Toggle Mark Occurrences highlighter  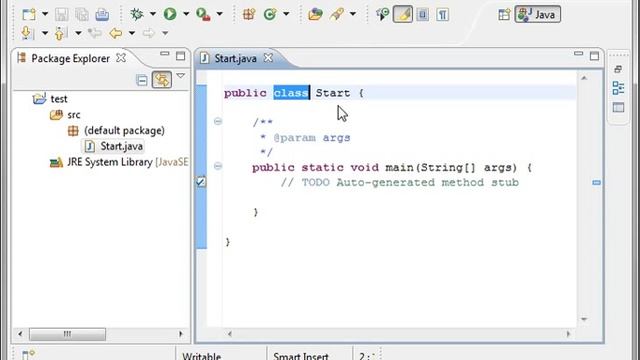pos(403,14)
